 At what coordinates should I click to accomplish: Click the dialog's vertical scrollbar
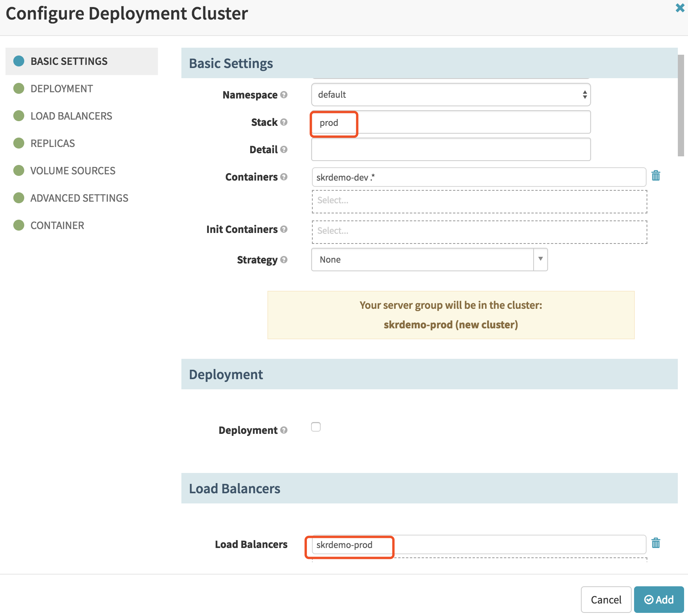pyautogui.click(x=681, y=106)
